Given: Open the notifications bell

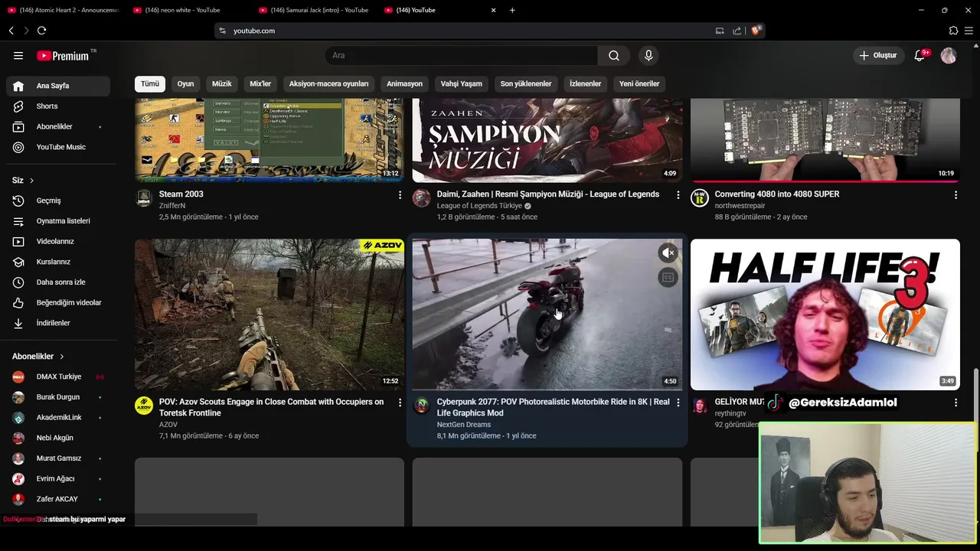Looking at the screenshot, I should 920,55.
